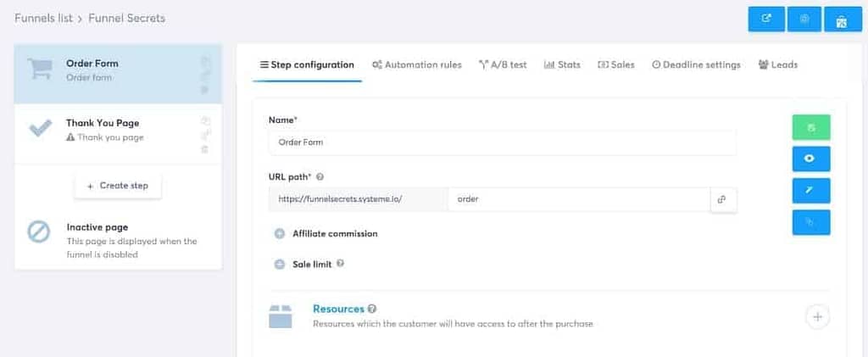Click the 'Order form' subtitle text
Viewport: 868px width, 357px height.
pyautogui.click(x=88, y=77)
